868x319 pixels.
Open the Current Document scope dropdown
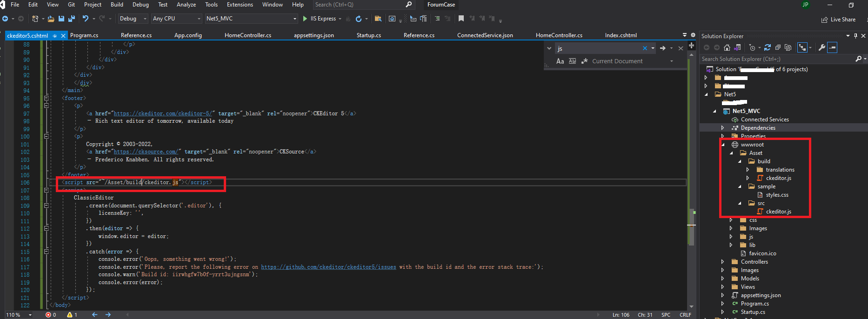(632, 61)
